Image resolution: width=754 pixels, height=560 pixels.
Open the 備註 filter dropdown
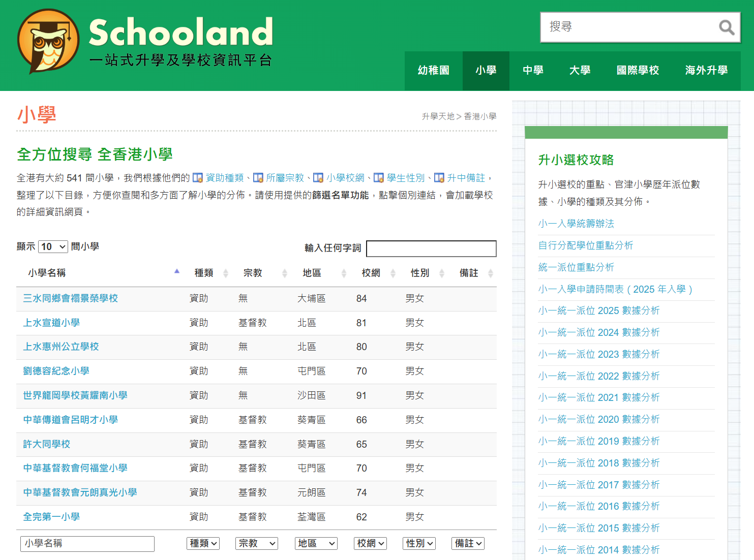coord(468,543)
